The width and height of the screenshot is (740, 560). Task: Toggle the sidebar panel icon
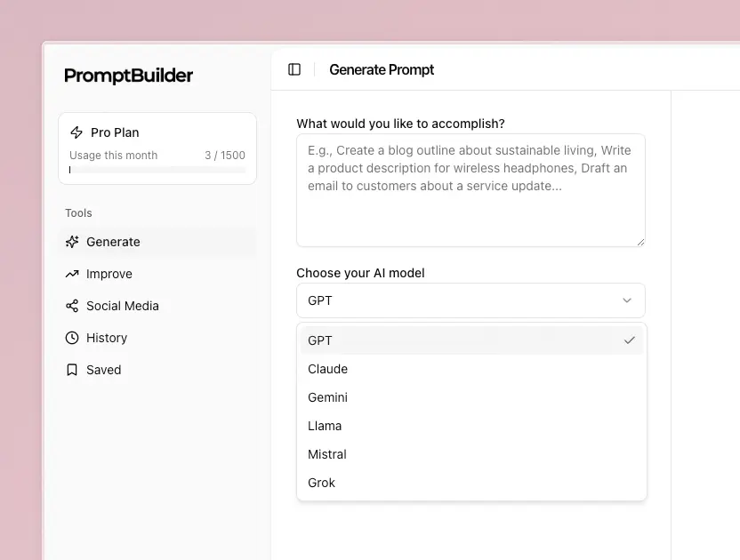pyautogui.click(x=294, y=69)
